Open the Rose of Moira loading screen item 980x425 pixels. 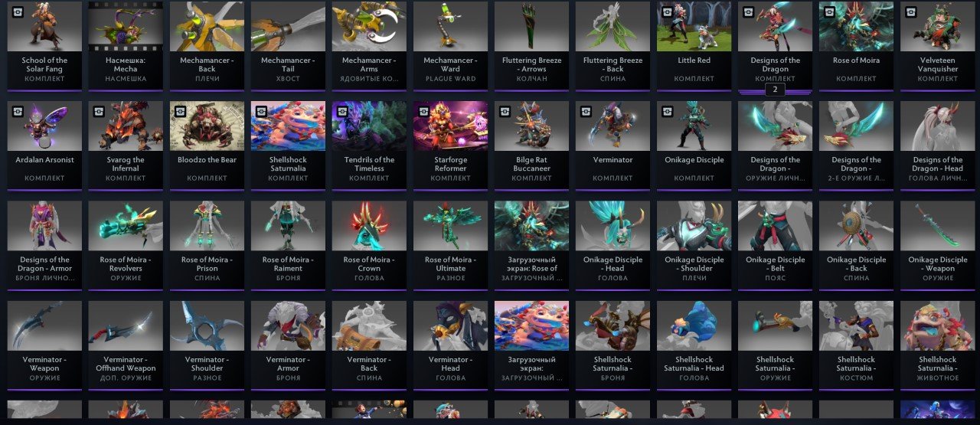[x=531, y=245]
